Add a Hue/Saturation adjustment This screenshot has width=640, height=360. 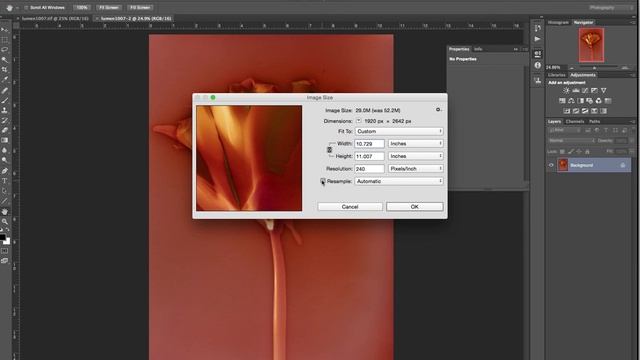point(562,101)
